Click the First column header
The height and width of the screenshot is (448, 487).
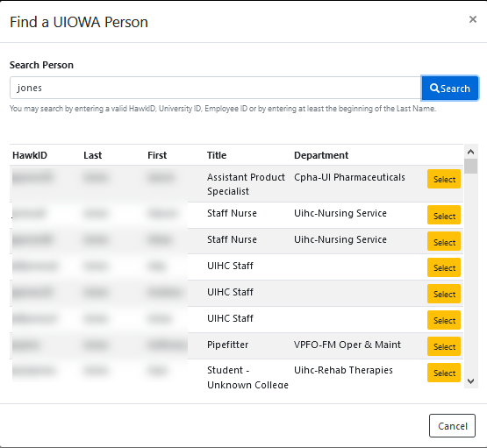point(157,155)
